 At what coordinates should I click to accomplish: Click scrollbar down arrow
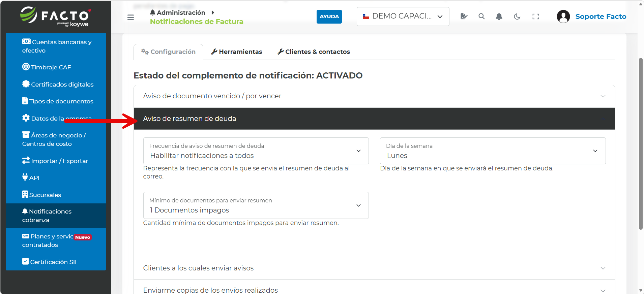click(641, 290)
